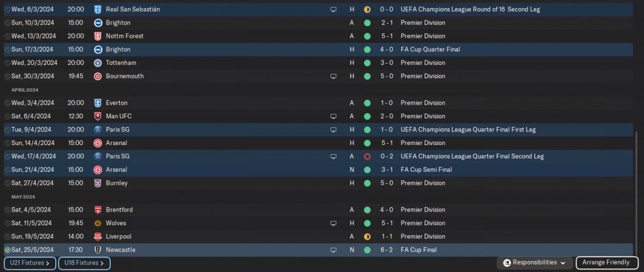Click the Liverpool club badge
The image size is (644, 272).
pyautogui.click(x=98, y=237)
